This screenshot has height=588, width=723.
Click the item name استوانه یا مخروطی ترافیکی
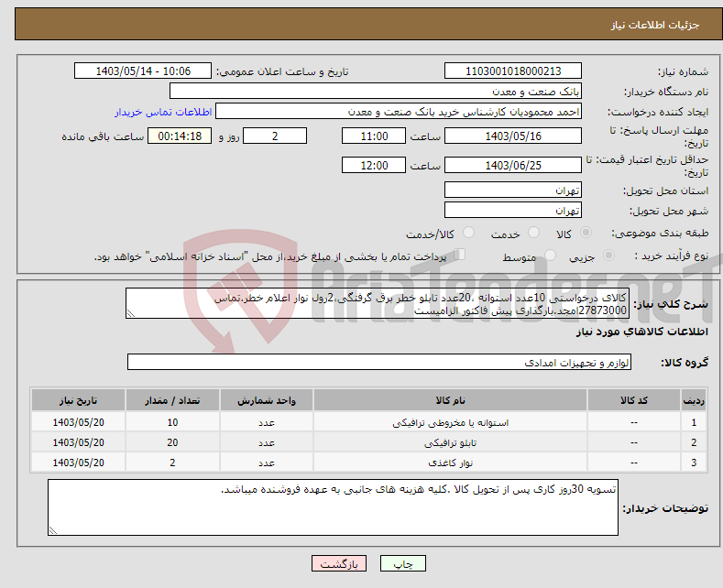(x=450, y=422)
